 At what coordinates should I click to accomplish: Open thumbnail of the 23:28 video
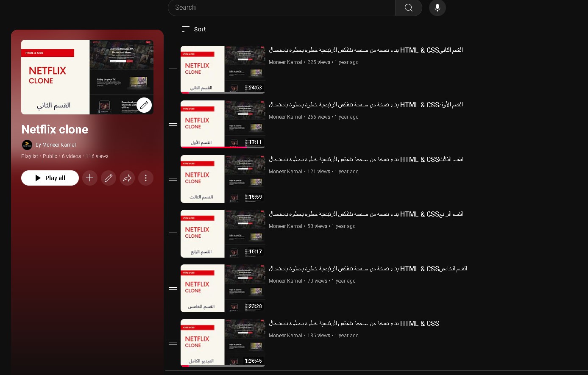pyautogui.click(x=223, y=288)
